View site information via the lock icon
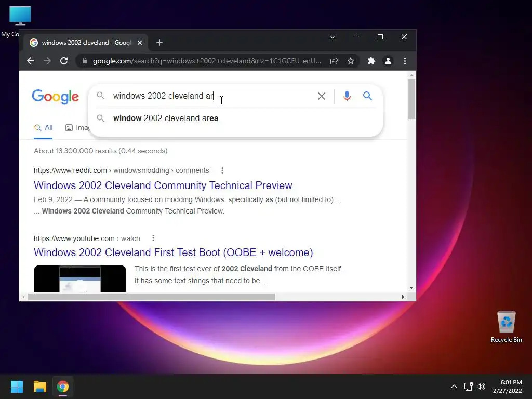 pyautogui.click(x=85, y=61)
